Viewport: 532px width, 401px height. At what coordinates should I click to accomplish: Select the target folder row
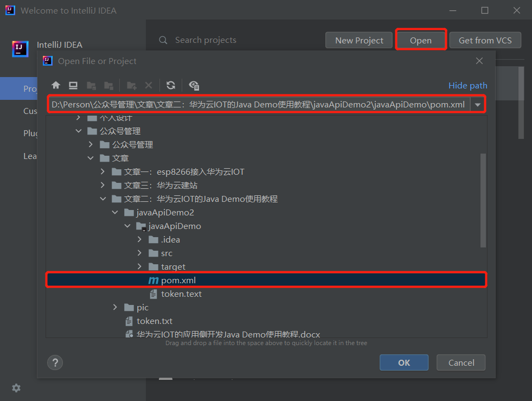266,267
